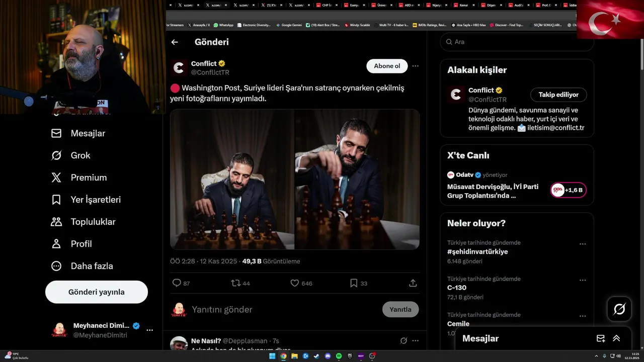Click the Yanıtını gönder reply field
This screenshot has width=644, height=362.
click(284, 310)
